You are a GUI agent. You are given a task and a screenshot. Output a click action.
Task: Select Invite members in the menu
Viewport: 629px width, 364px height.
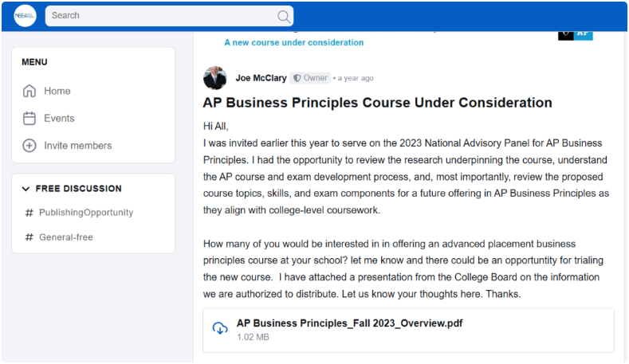click(78, 146)
